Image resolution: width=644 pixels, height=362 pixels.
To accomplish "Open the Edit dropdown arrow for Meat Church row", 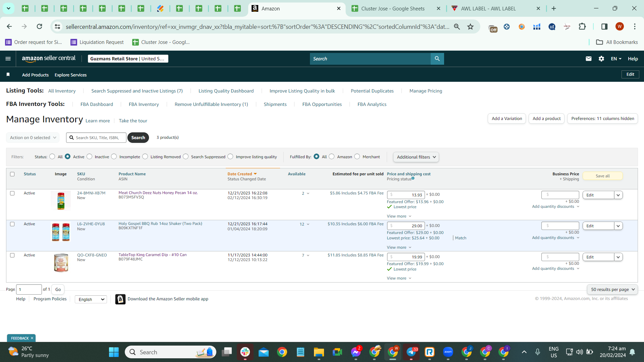I will click(x=618, y=195).
